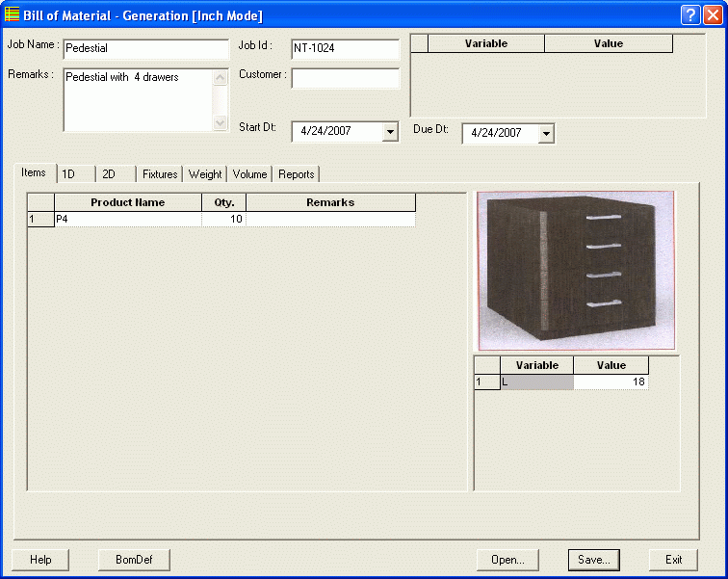Open the Reports tab

(x=297, y=174)
